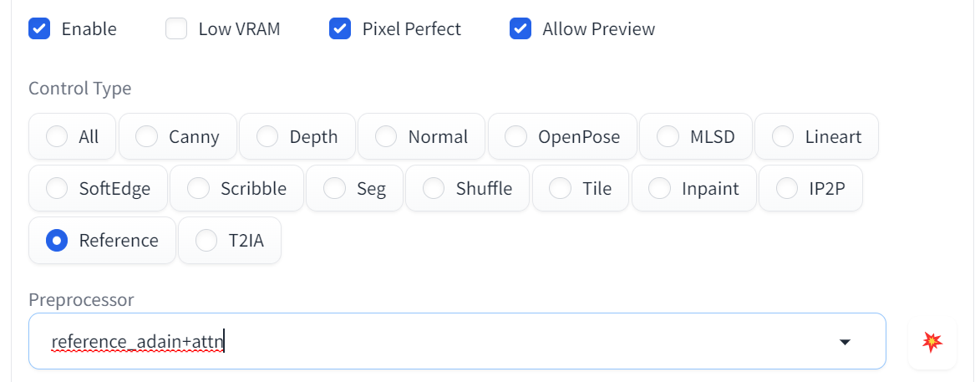980x382 pixels.
Task: Click the explosion preview preprocessor icon
Action: [932, 341]
